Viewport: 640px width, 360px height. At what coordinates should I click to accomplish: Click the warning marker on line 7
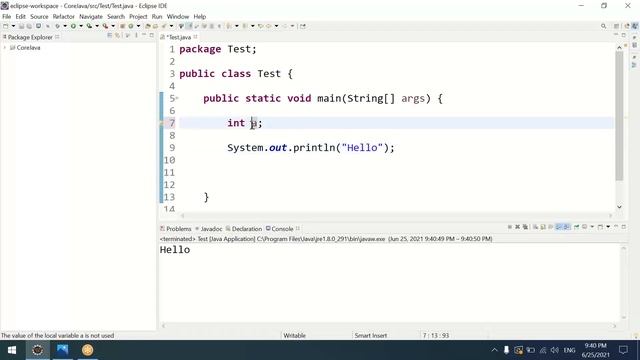pos(162,123)
